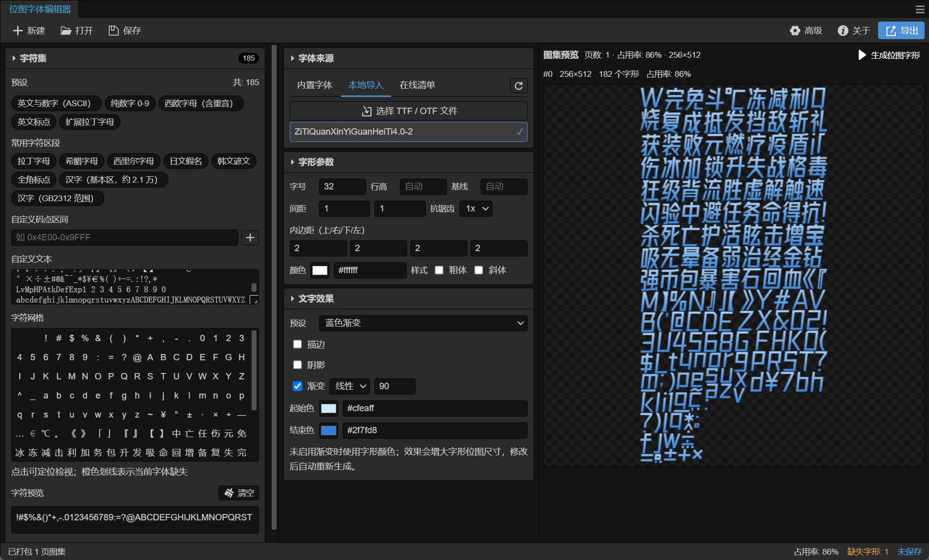Click the 字号 input field
The width and height of the screenshot is (929, 560).
342,187
